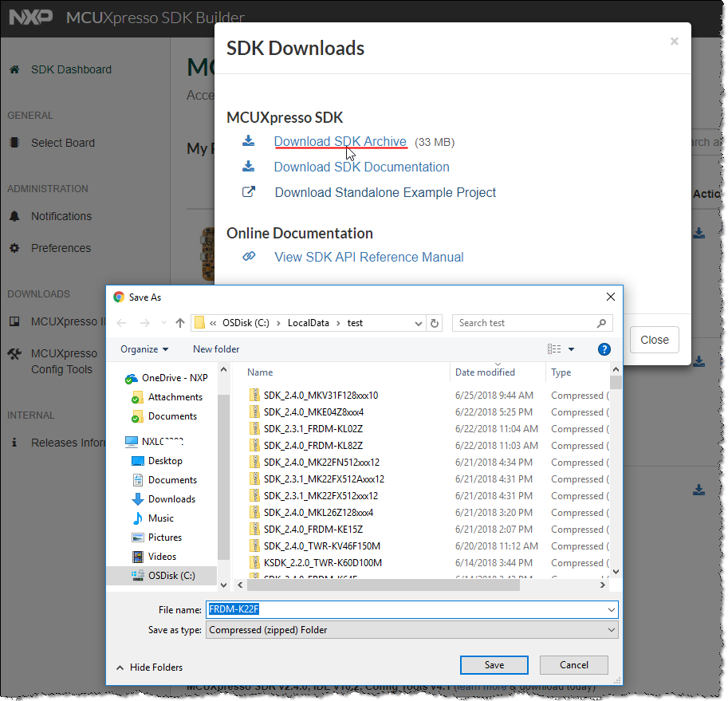The image size is (728, 701).
Task: Click the chain link icon beside API Reference Manual
Action: coord(249,256)
